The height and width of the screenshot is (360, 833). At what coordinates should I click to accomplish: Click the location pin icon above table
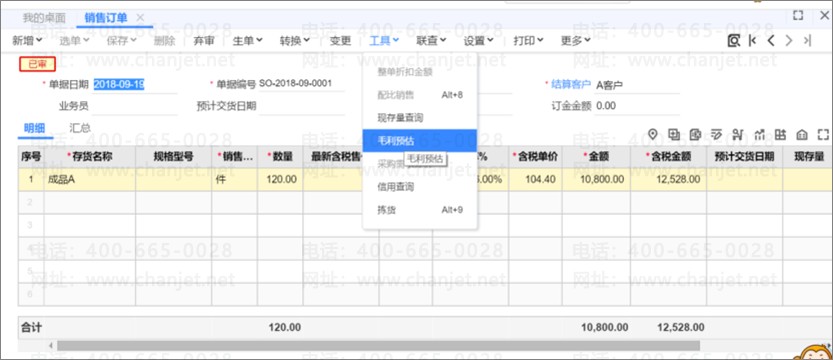pos(653,134)
